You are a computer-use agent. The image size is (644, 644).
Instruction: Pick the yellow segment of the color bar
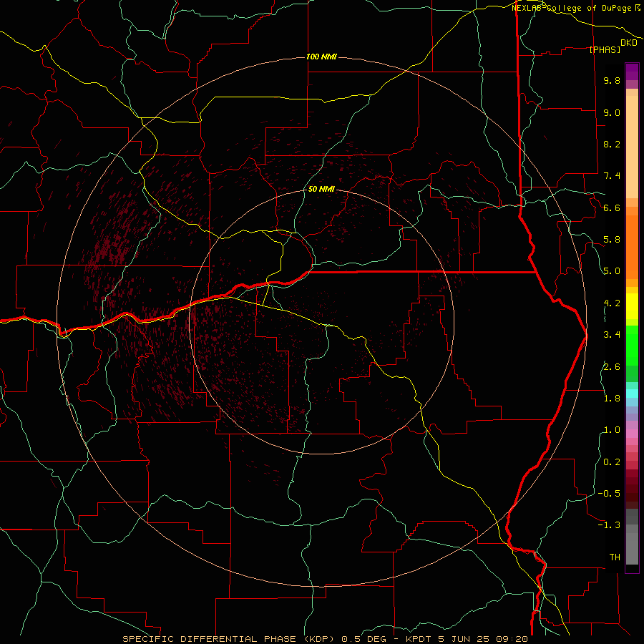pos(632,306)
